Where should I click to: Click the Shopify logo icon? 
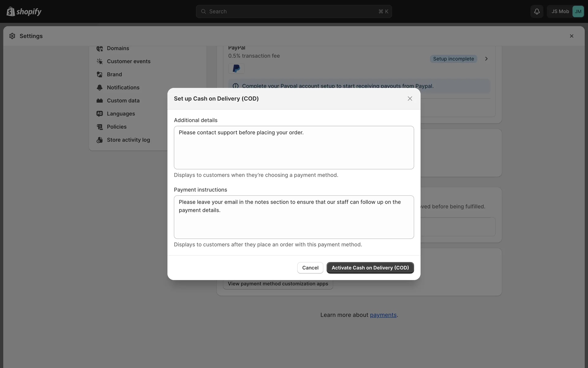pyautogui.click(x=11, y=12)
